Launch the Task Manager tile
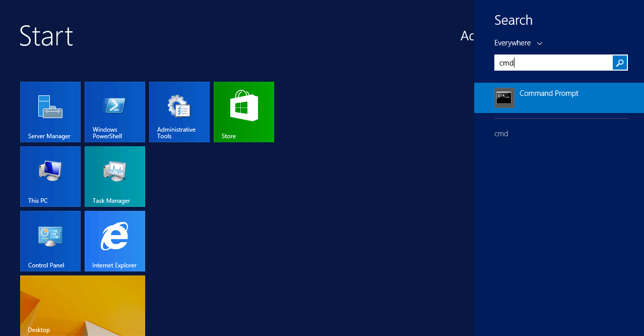Image resolution: width=644 pixels, height=336 pixels. [115, 177]
